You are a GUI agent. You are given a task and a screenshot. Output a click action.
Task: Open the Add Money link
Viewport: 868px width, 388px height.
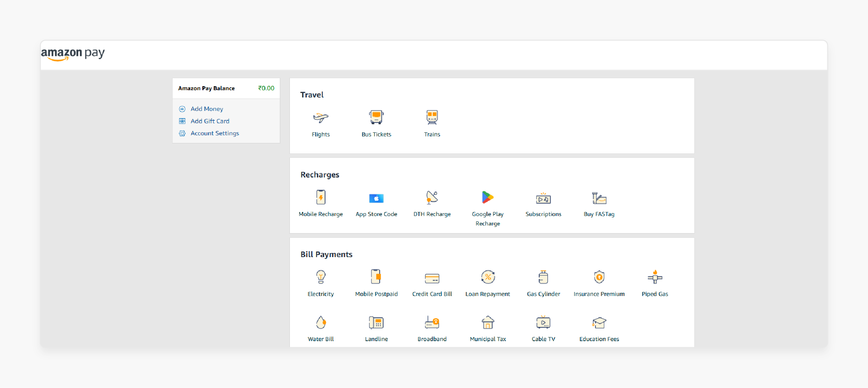pyautogui.click(x=207, y=109)
